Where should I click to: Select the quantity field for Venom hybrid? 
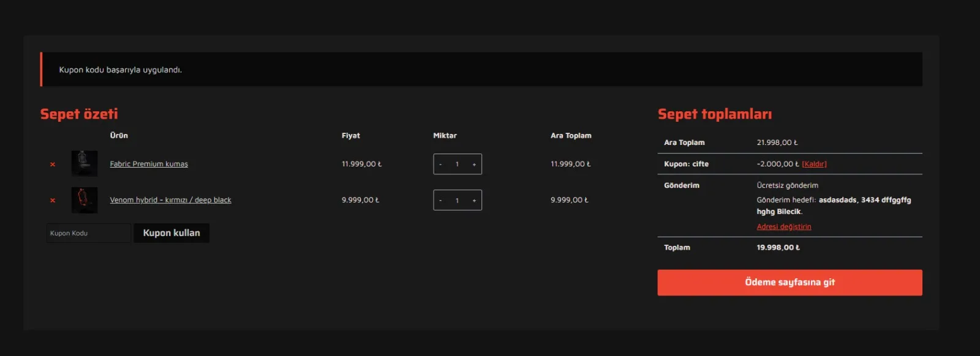pyautogui.click(x=457, y=201)
